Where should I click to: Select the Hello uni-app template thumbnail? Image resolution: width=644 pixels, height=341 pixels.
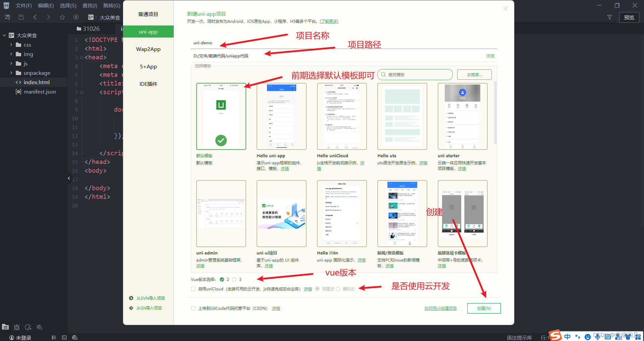(281, 116)
